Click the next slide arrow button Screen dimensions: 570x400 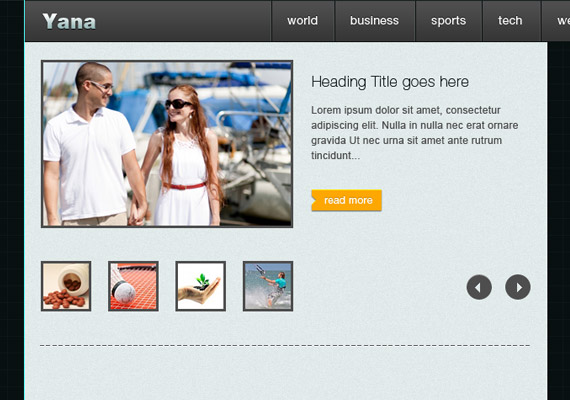point(518,287)
